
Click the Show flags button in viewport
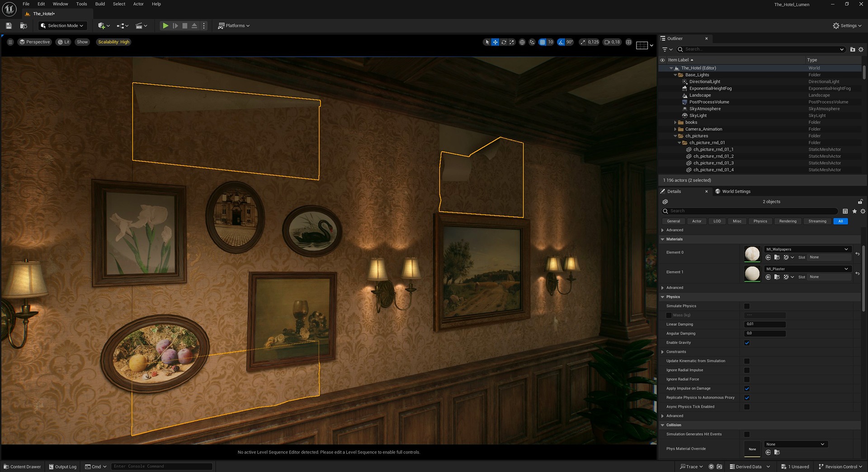(82, 42)
